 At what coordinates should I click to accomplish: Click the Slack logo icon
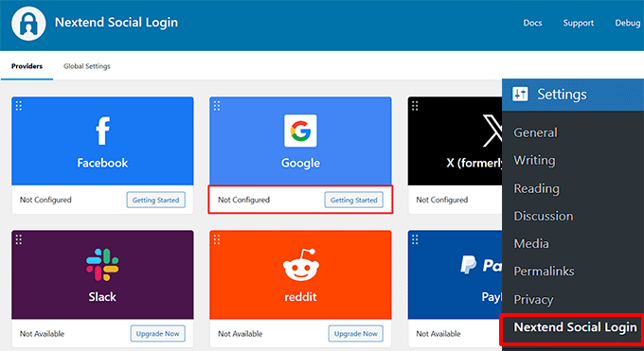(102, 265)
